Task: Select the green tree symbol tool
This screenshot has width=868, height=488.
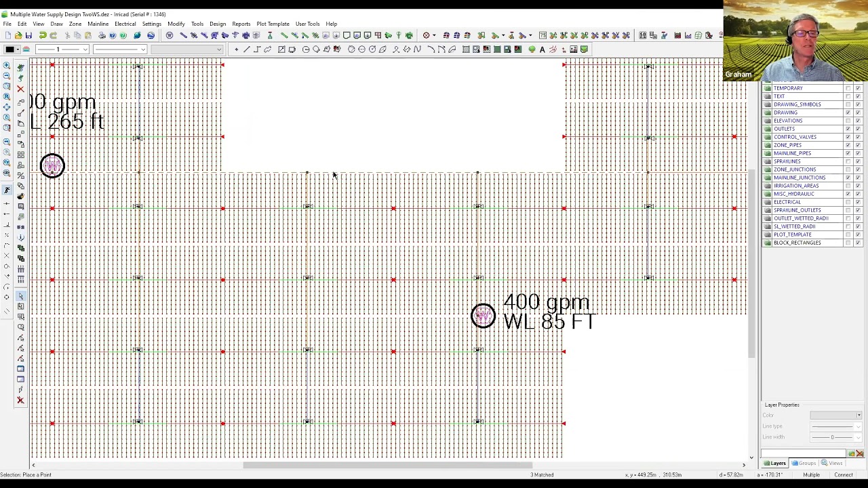Action: click(x=532, y=49)
